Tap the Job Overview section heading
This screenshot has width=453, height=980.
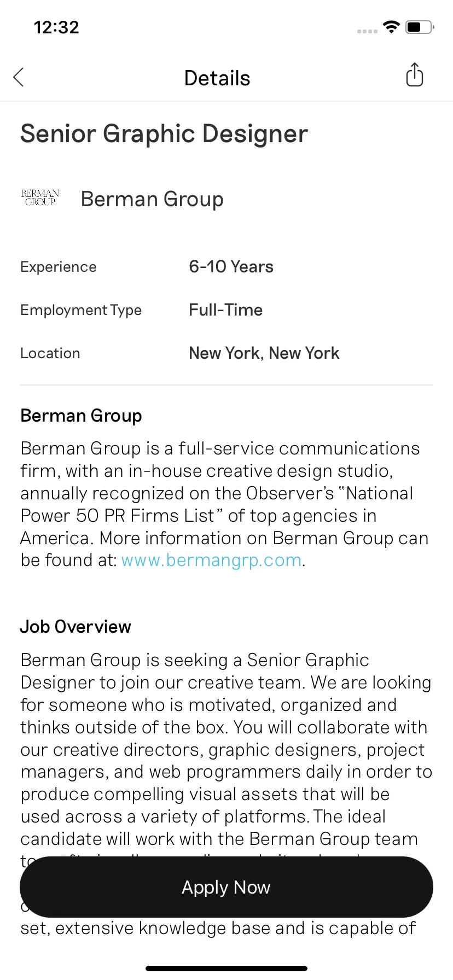pyautogui.click(x=75, y=627)
